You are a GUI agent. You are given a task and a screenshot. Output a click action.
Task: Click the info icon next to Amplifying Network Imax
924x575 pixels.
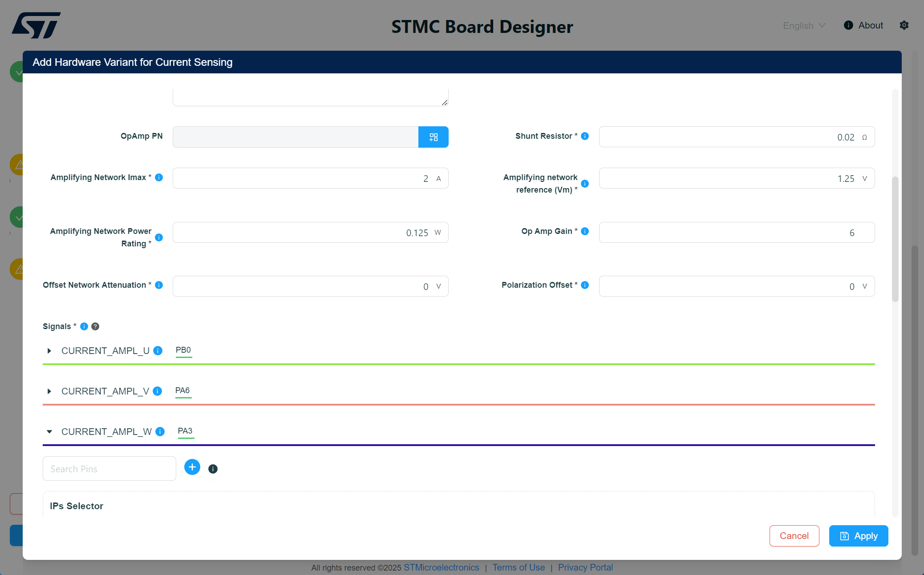[x=158, y=177]
